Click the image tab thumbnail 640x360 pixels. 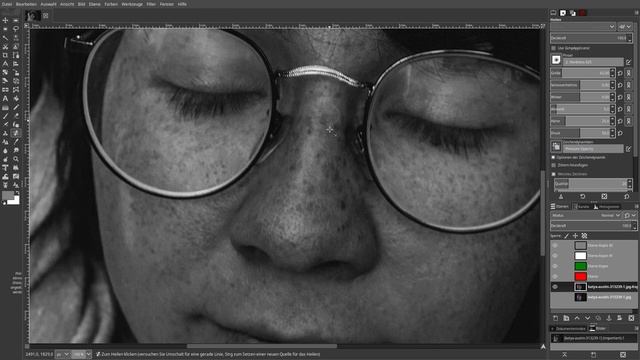pos(33,16)
